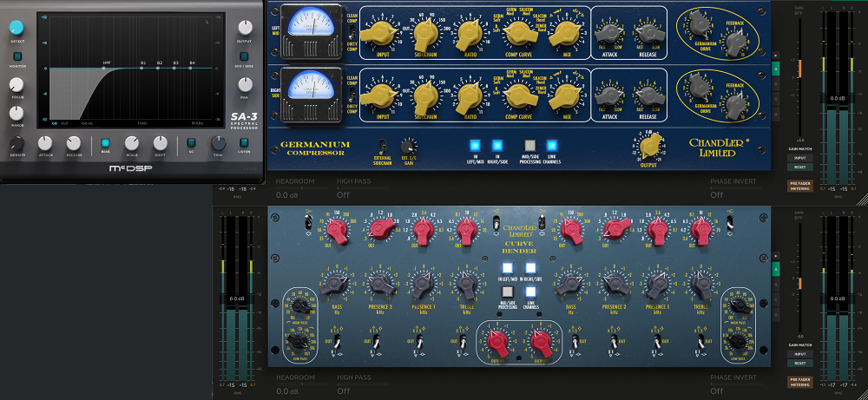Screen dimensions: 868x400
Task: Click the Density knob on SA-3
Action: (16, 144)
